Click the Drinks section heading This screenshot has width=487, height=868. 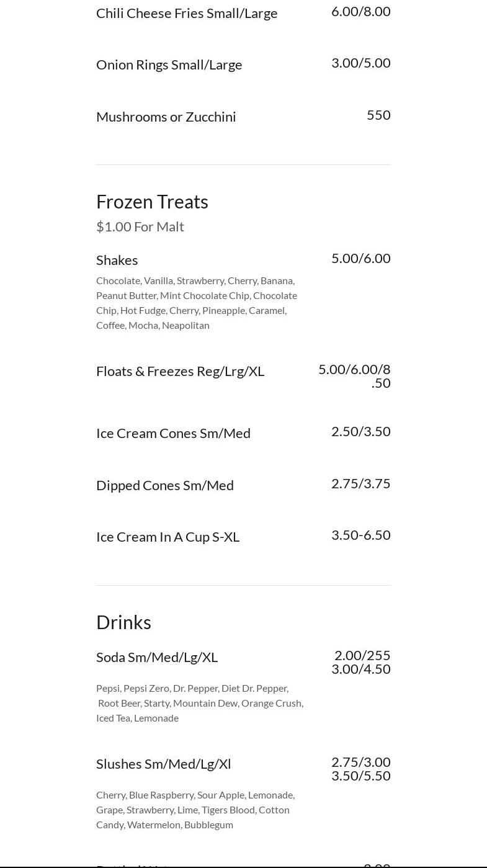tap(123, 622)
